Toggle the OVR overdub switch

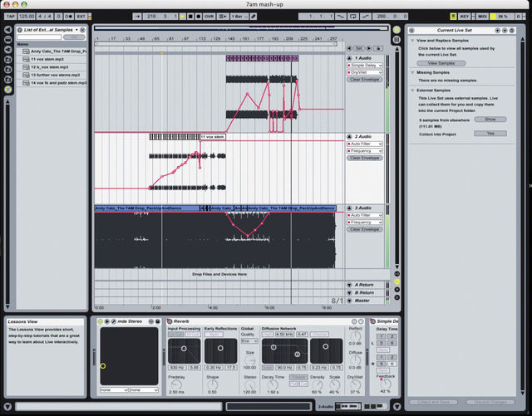(209, 17)
